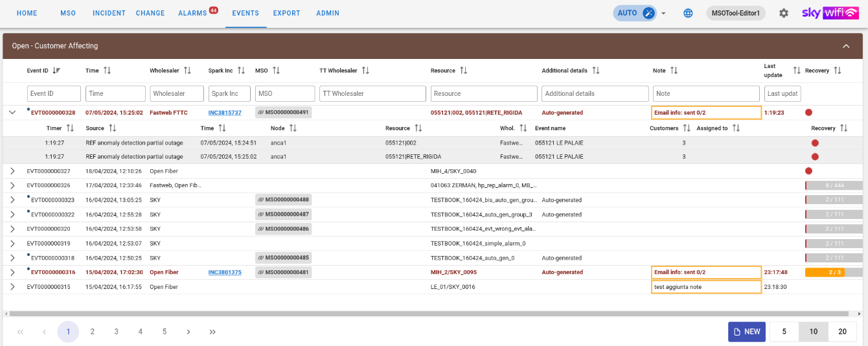Select 20 rows per page
Screen dimensions: 868x346
842,332
